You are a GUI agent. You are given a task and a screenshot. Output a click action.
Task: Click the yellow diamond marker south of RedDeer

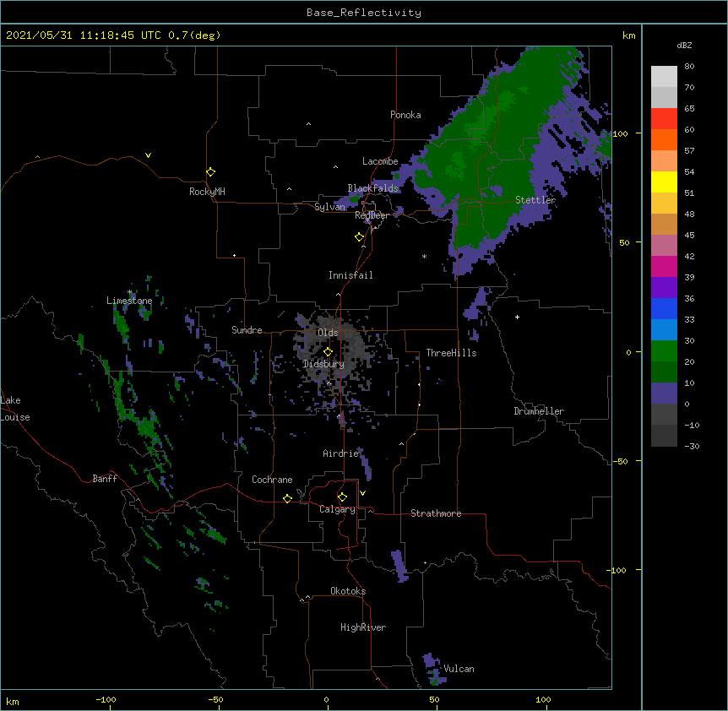pos(360,236)
